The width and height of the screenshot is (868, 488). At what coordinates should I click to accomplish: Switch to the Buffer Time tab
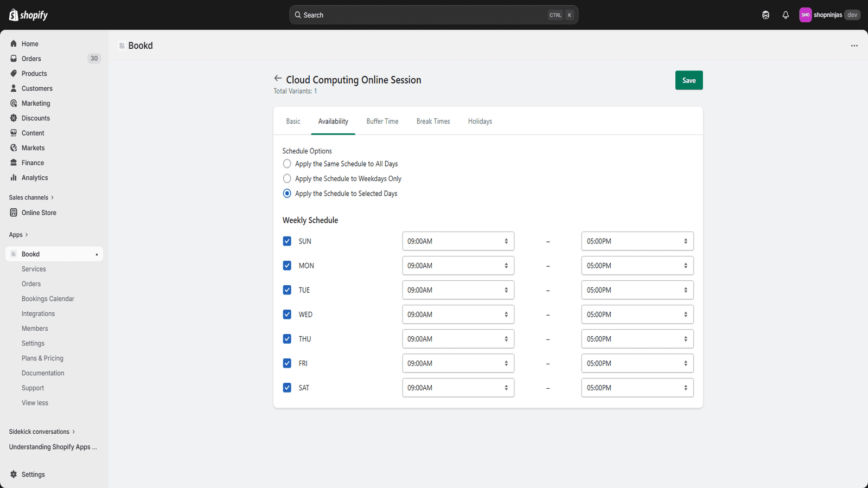[382, 121]
